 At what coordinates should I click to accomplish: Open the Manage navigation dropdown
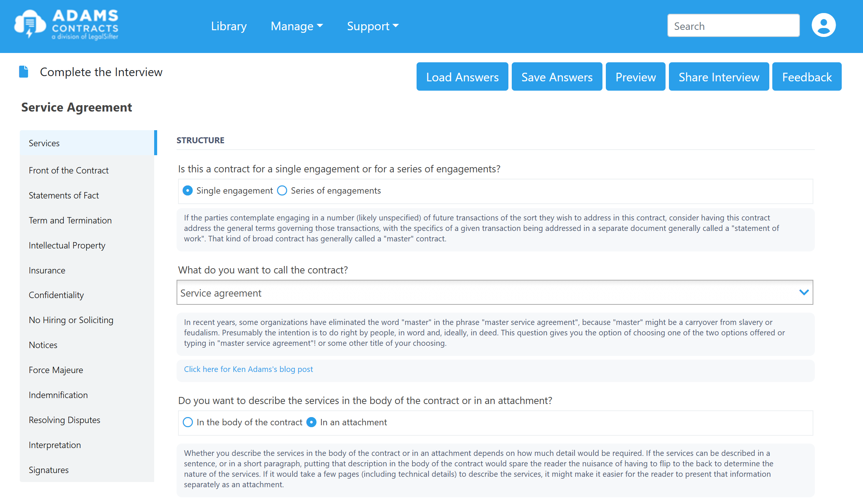295,26
